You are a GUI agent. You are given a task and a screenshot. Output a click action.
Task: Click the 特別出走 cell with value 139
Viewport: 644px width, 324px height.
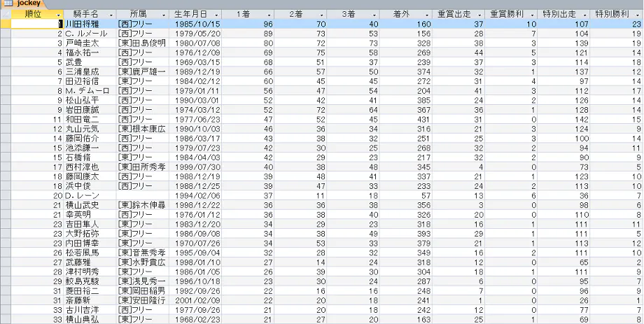pos(563,43)
